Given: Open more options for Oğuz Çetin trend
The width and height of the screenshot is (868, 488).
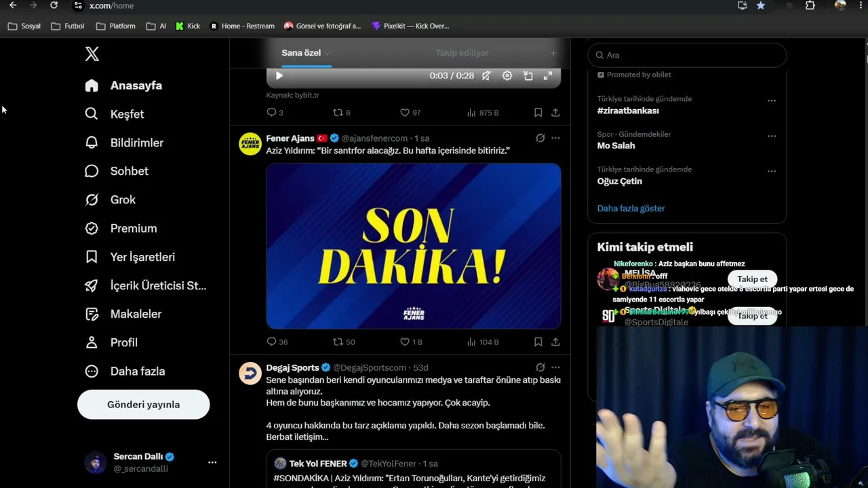Looking at the screenshot, I should [772, 171].
